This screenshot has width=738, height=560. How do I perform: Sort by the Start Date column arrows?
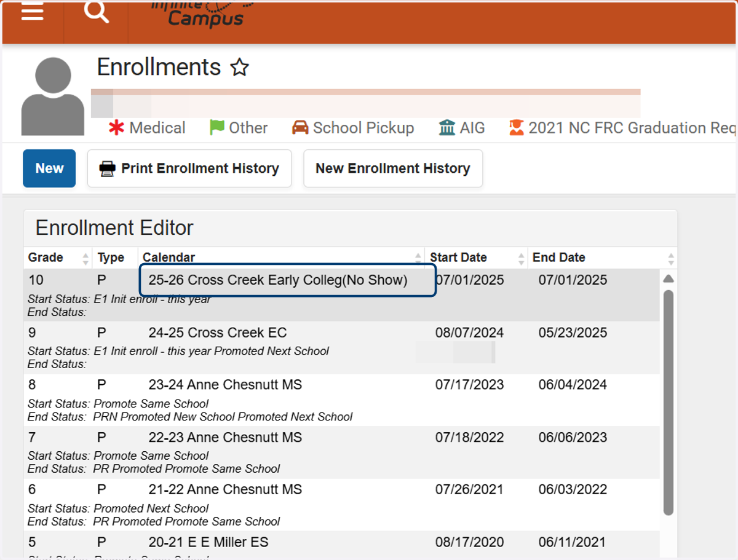pos(522,258)
